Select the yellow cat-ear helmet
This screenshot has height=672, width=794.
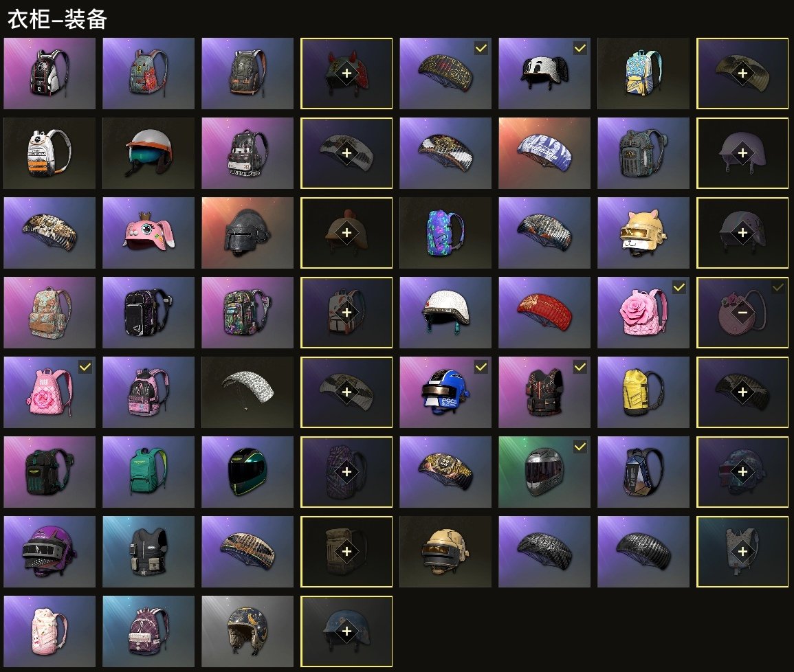(x=643, y=233)
